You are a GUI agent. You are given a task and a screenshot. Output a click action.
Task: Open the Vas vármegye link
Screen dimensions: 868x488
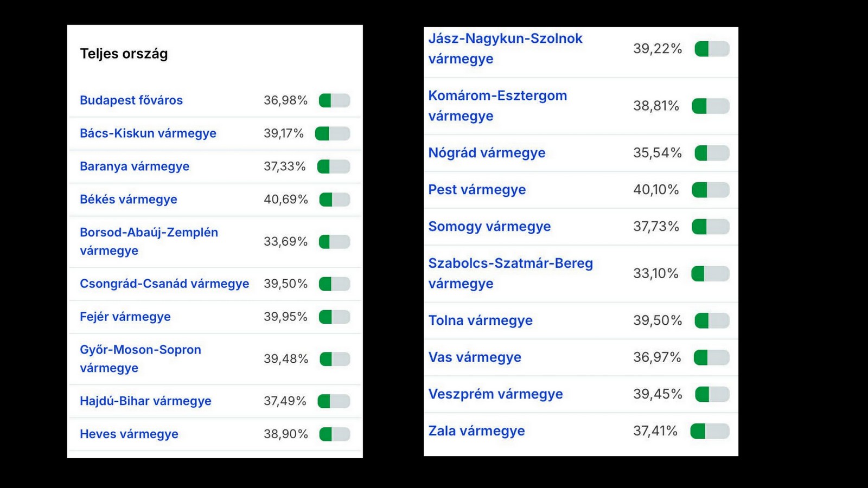tap(475, 357)
